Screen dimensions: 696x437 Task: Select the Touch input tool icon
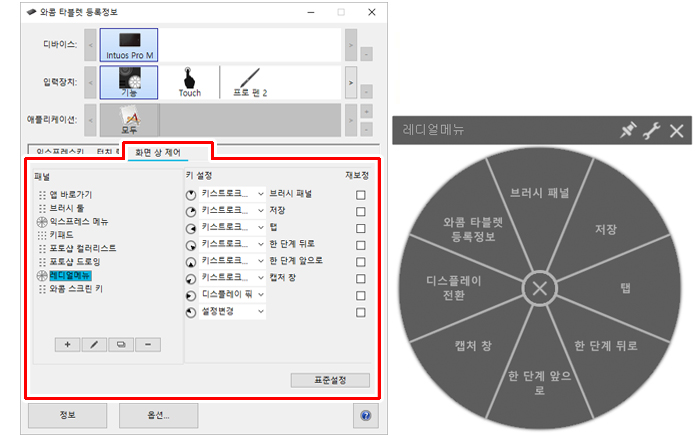pos(190,82)
